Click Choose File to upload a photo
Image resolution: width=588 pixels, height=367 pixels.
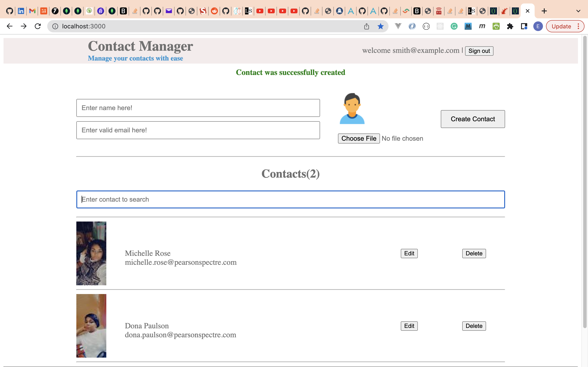click(359, 138)
